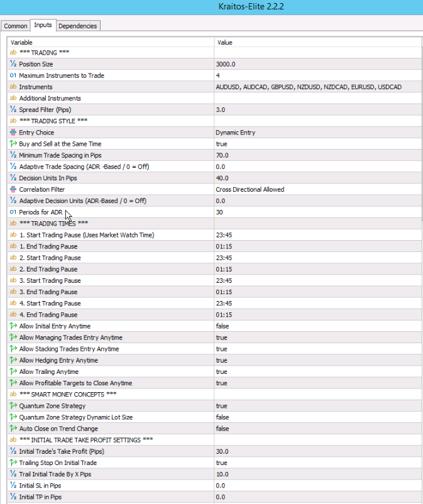Click the Periods for ADR integer icon
This screenshot has width=423, height=504.
[13, 212]
